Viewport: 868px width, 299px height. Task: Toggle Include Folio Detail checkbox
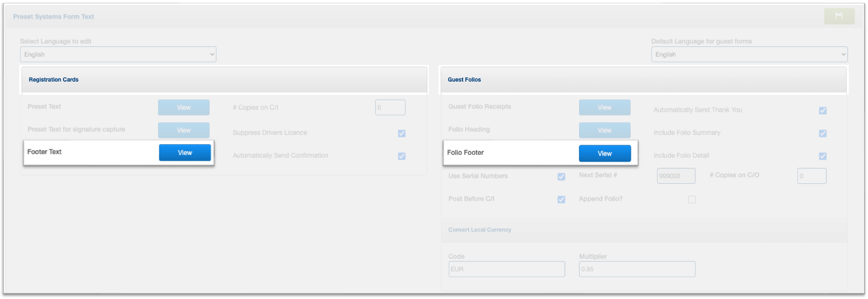click(823, 156)
